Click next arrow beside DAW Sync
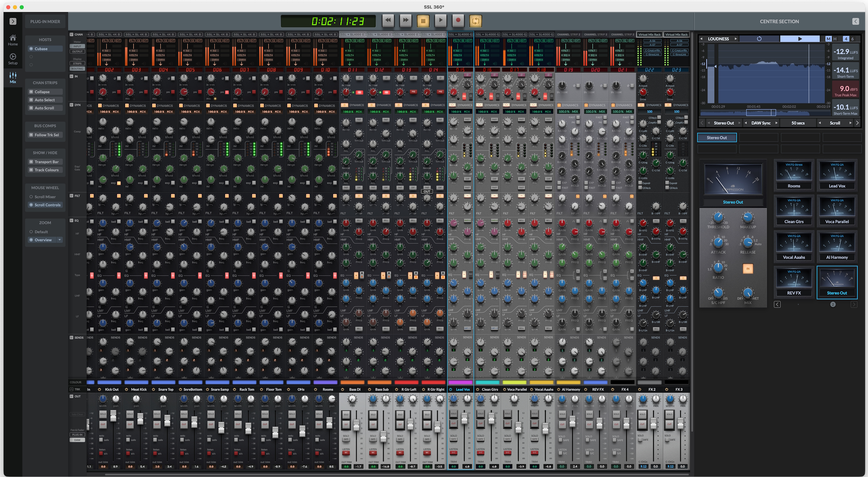Screen dimensions: 868x477 pyautogui.click(x=776, y=123)
